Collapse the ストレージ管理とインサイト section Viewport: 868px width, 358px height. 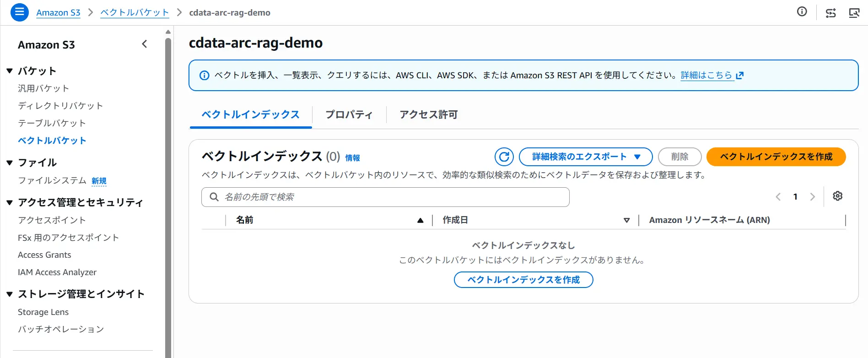(9, 294)
